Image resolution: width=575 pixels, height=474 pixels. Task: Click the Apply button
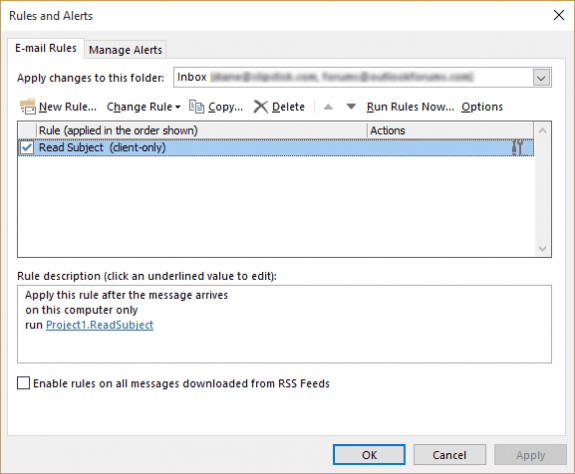[x=530, y=455]
